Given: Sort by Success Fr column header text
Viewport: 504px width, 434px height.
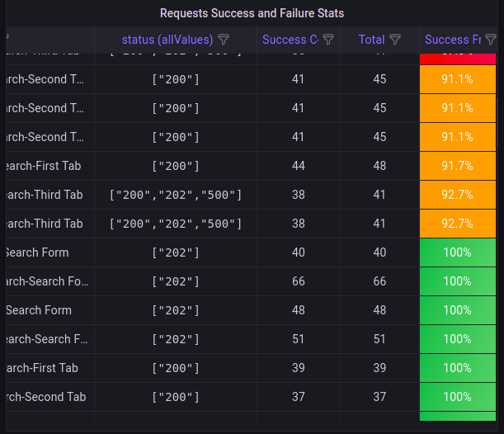Looking at the screenshot, I should [452, 40].
